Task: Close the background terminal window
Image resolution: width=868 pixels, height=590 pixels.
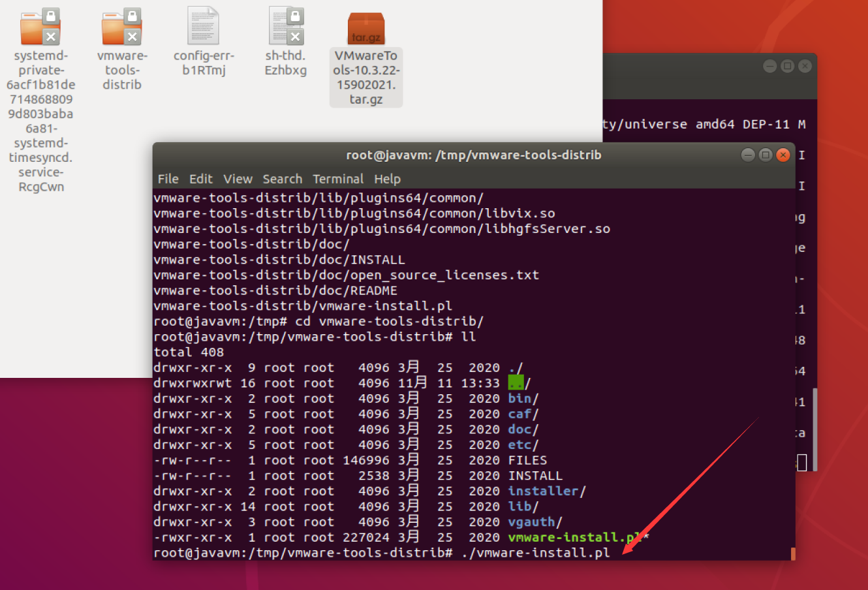Action: pos(805,66)
